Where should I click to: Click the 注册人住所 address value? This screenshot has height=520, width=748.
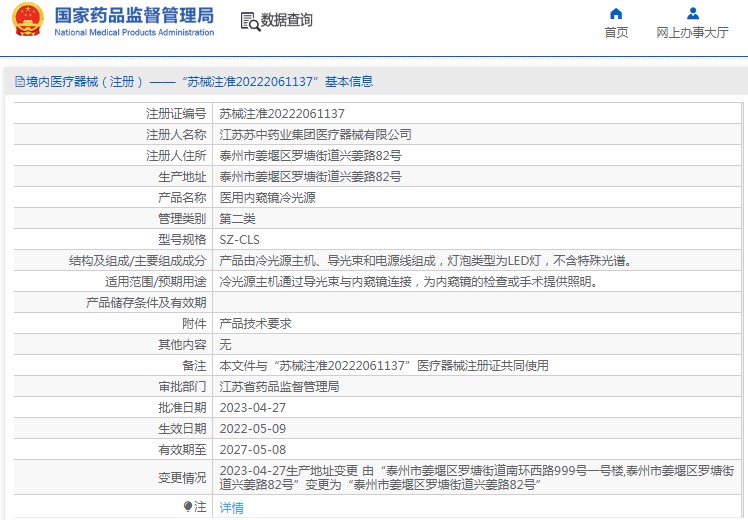311,156
